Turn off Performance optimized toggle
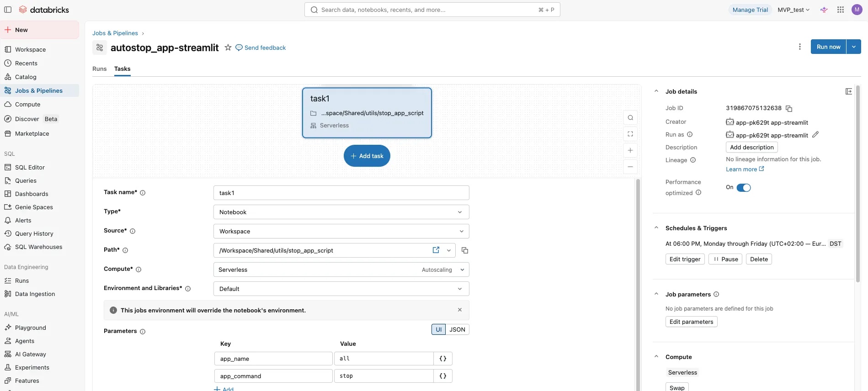The image size is (868, 391). click(x=744, y=188)
